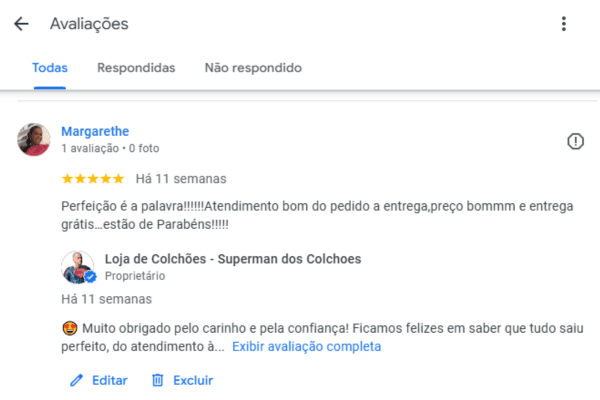Expand reply via Exibir avaliação completa
Viewport: 600px width, 400px height.
pyautogui.click(x=307, y=346)
